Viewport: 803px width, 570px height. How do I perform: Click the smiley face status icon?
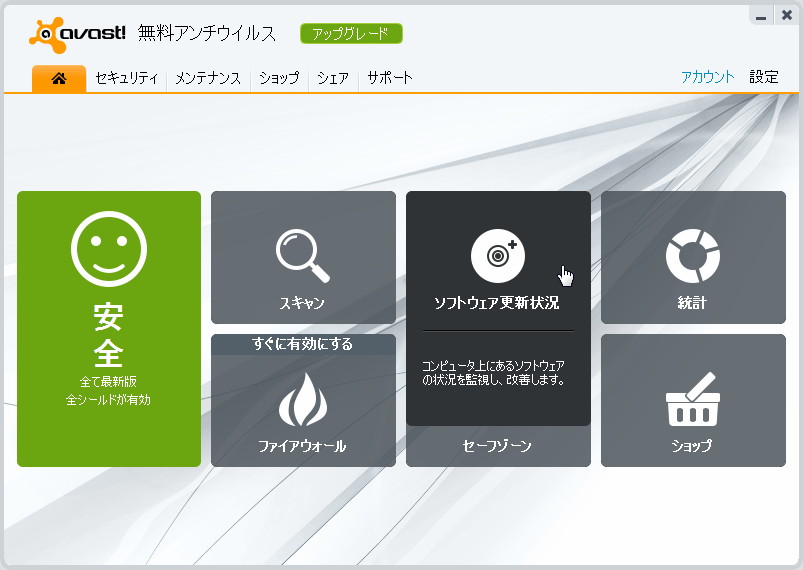pyautogui.click(x=109, y=249)
